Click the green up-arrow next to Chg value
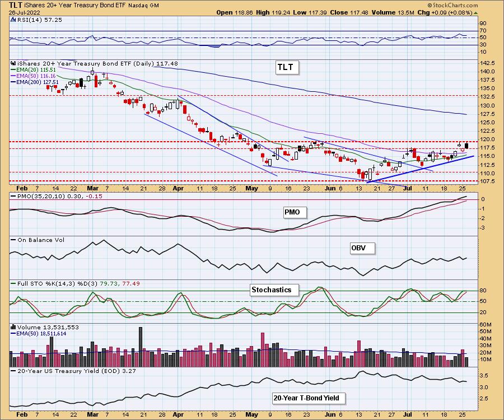The image size is (504, 420). (x=475, y=13)
